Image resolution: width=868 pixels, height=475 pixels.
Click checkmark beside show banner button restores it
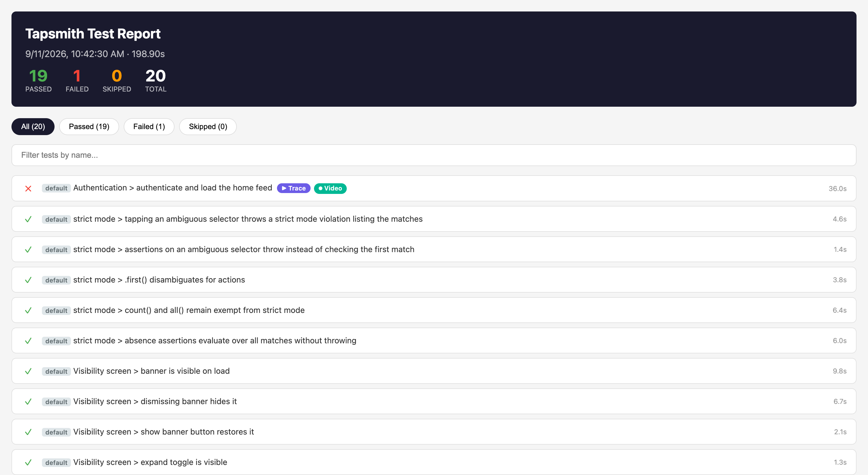[28, 432]
